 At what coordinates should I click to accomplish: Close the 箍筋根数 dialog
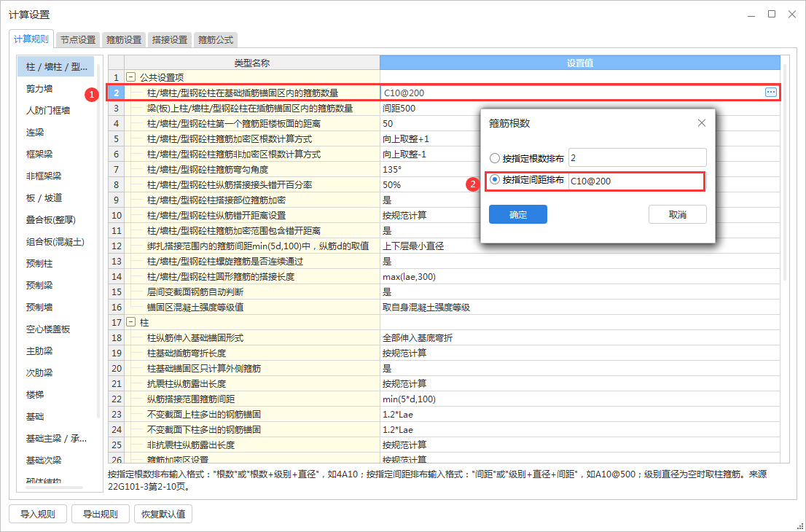702,123
